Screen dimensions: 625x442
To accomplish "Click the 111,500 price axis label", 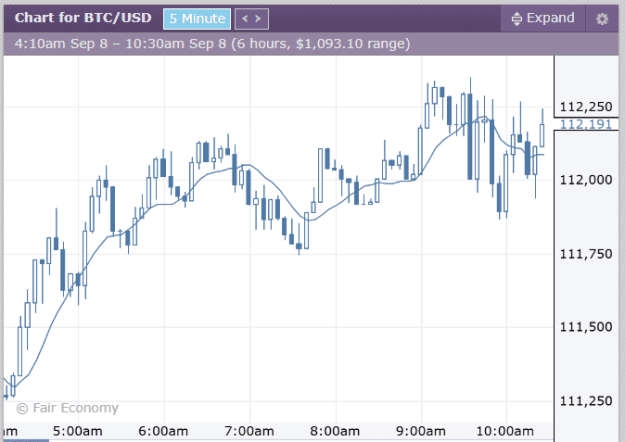I will pyautogui.click(x=586, y=327).
